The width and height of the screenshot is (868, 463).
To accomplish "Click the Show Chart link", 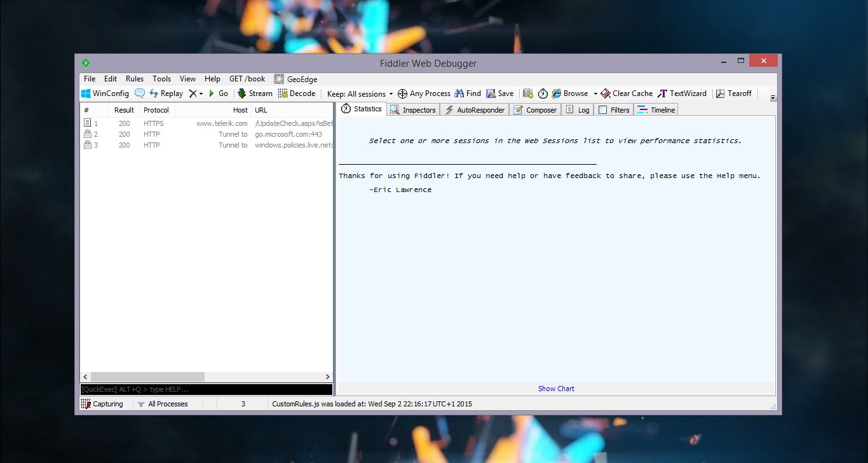I will (556, 389).
